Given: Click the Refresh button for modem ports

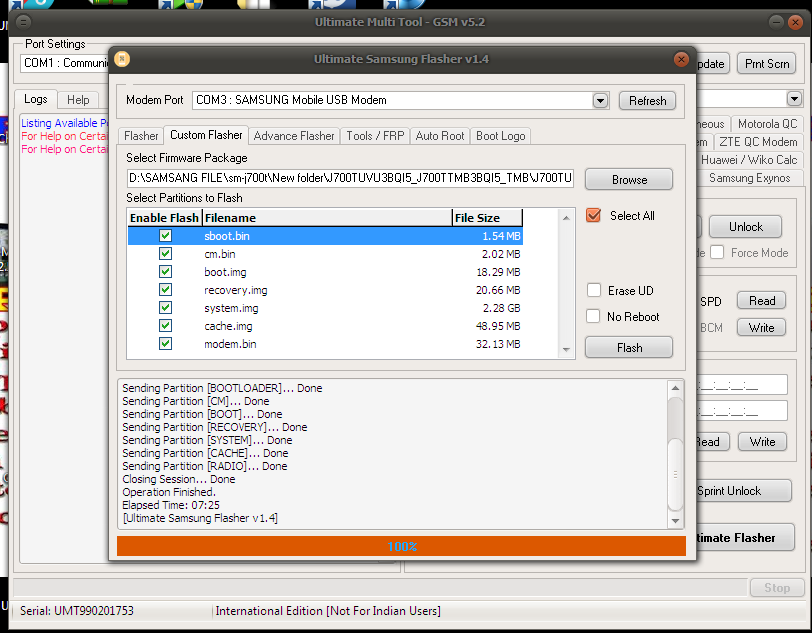Looking at the screenshot, I should 647,100.
